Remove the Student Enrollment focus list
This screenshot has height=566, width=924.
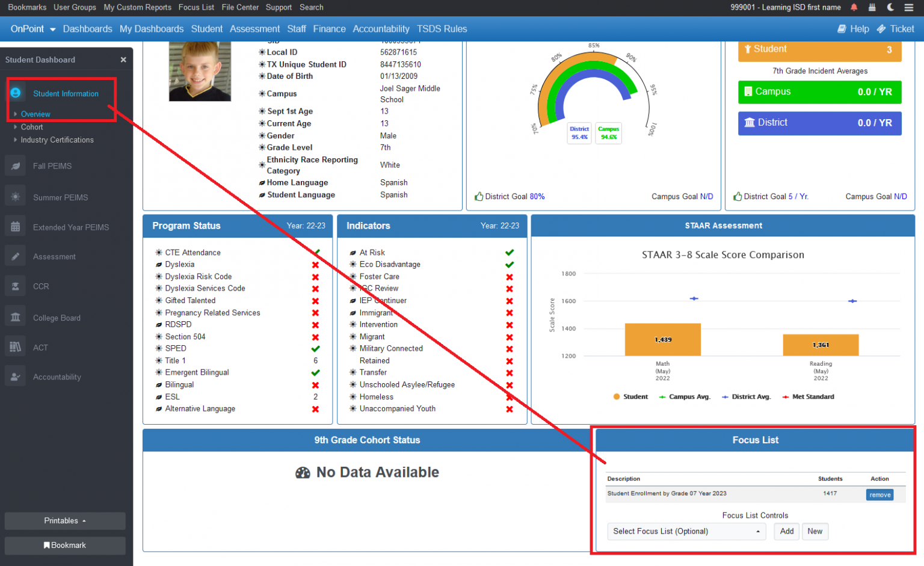coord(879,494)
